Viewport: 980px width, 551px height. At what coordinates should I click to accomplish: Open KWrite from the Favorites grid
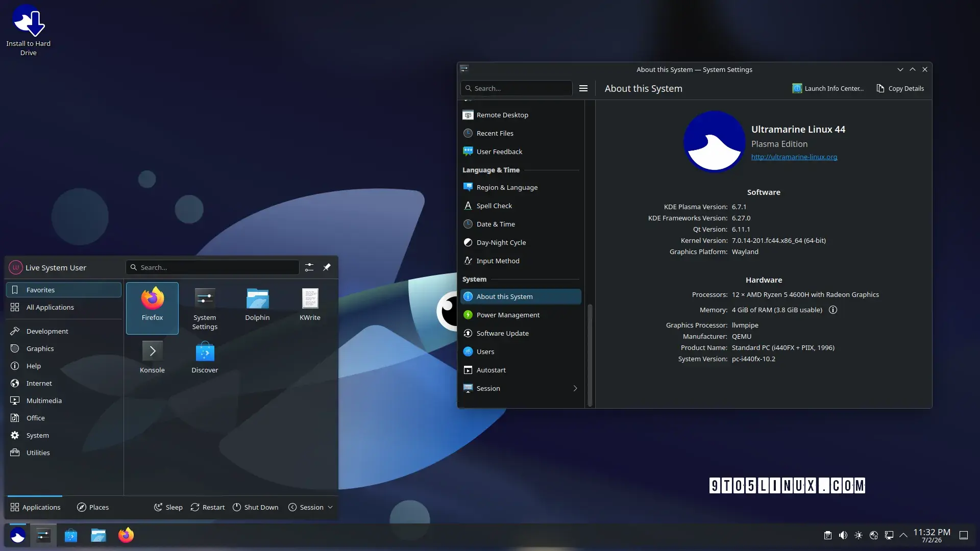pyautogui.click(x=310, y=308)
